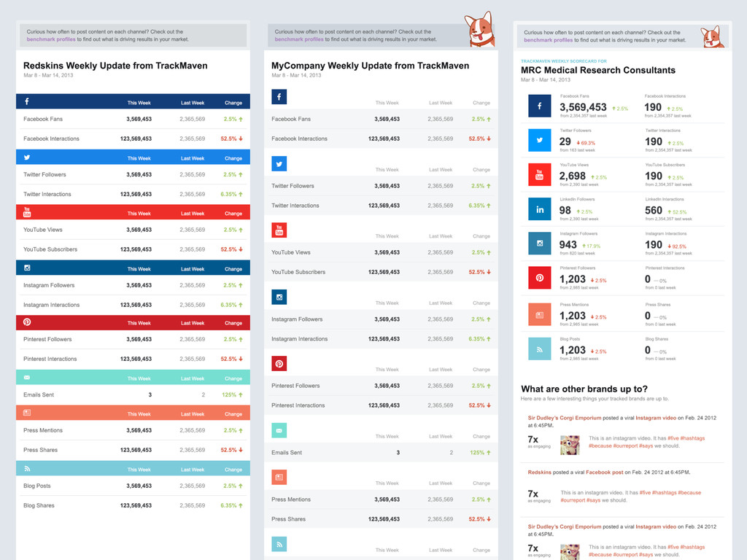
Task: Click Facebook Fans 3,569,453 value in MRC scorecard
Action: tap(583, 107)
